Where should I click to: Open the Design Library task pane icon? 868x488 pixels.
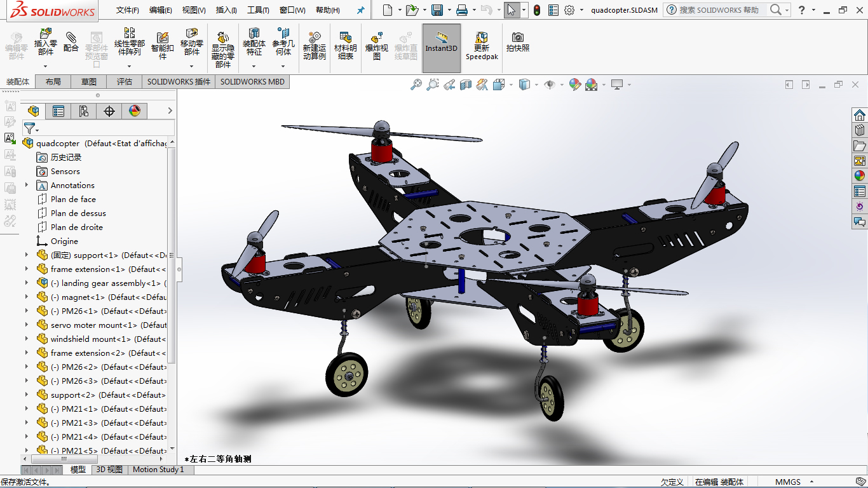pyautogui.click(x=860, y=130)
